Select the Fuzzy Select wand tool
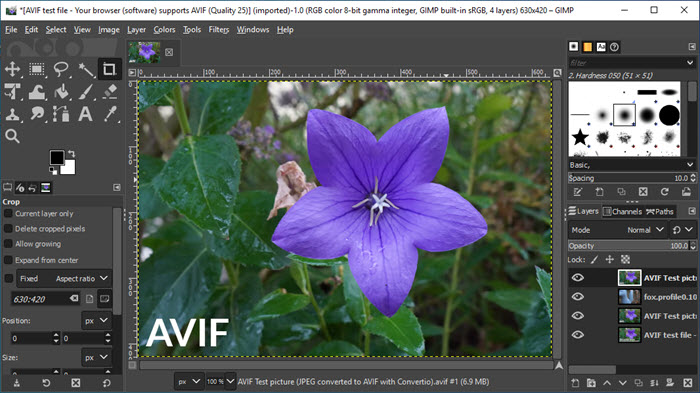Image resolution: width=700 pixels, height=393 pixels. coord(85,69)
